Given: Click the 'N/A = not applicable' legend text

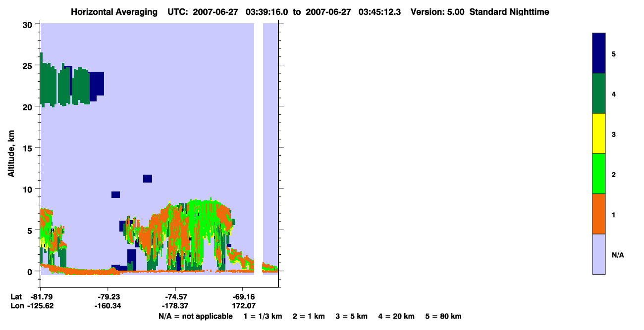Looking at the screenshot, I should (x=196, y=316).
